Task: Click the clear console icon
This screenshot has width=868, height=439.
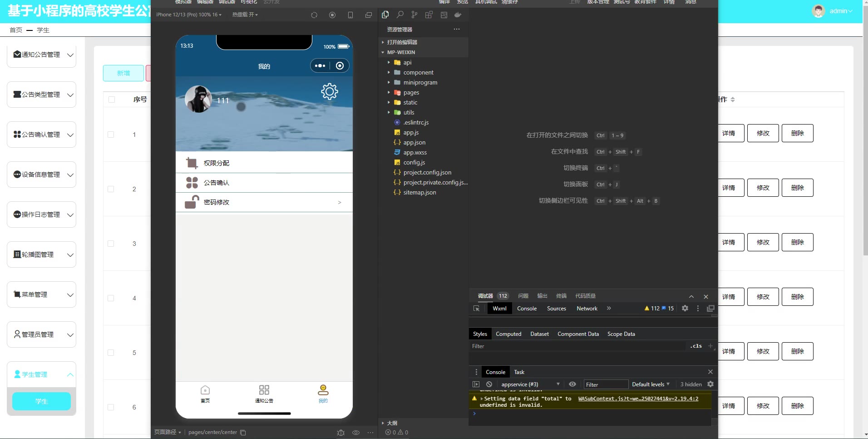Action: tap(489, 384)
